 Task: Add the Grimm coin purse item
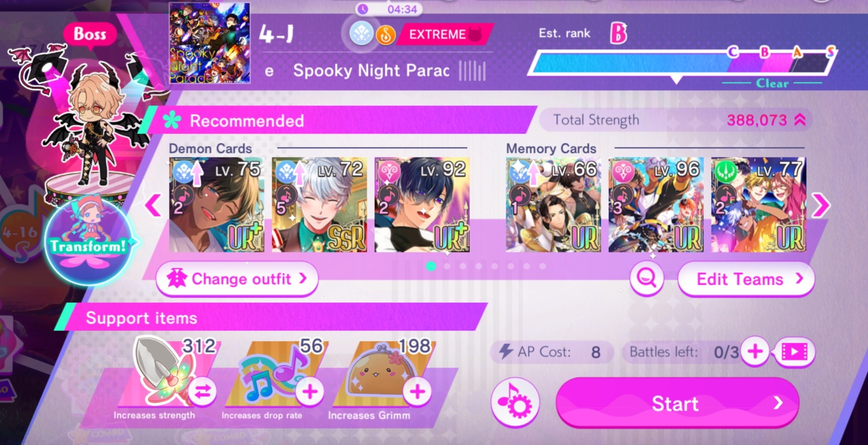click(417, 391)
